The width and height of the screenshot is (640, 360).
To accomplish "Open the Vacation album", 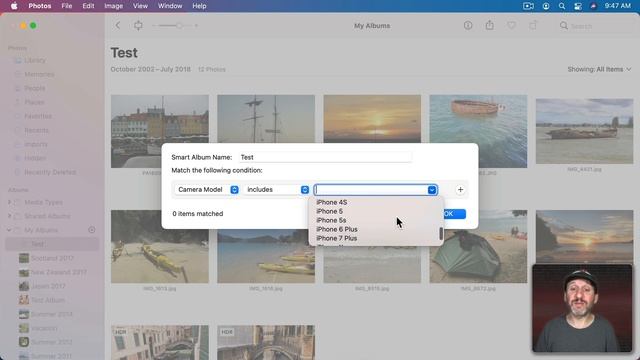I will point(44,328).
